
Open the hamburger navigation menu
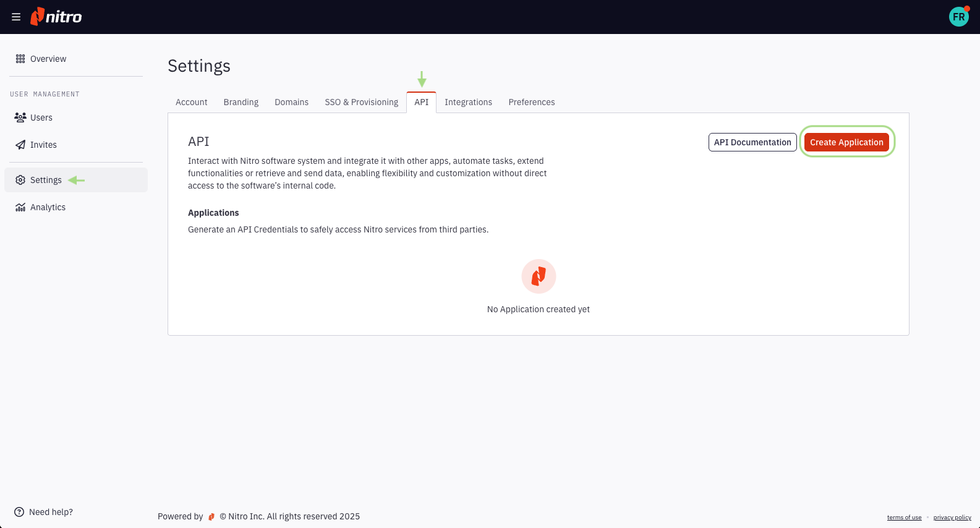(x=16, y=17)
